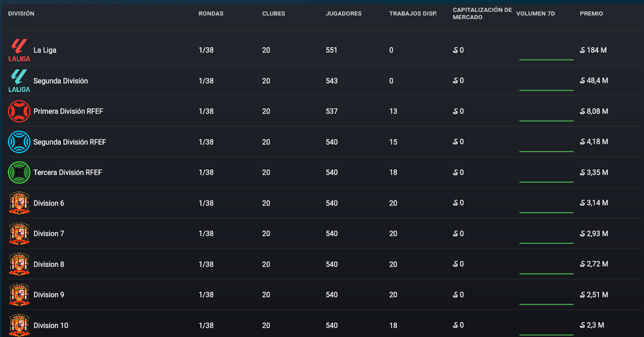The height and width of the screenshot is (337, 644).
Task: Open the La Liga division link
Action: click(45, 50)
